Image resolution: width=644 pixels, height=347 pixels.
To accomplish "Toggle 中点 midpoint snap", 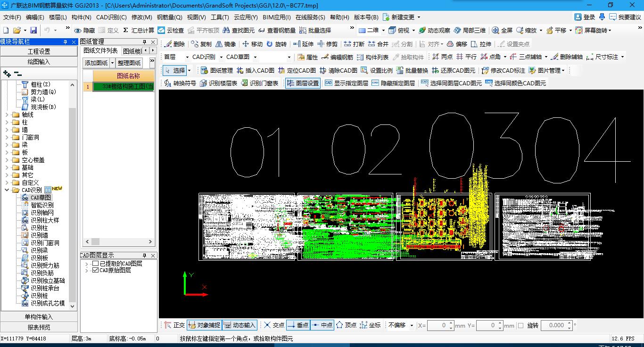I will coord(322,325).
